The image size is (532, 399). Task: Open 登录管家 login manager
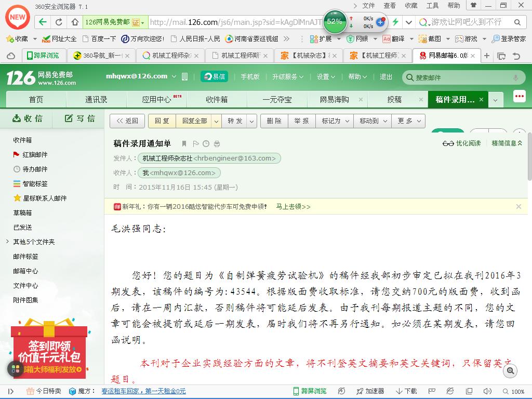(x=509, y=38)
